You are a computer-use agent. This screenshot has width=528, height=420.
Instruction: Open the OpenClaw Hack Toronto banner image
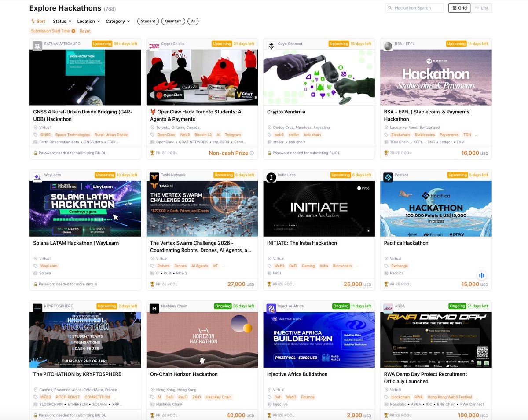pos(202,77)
